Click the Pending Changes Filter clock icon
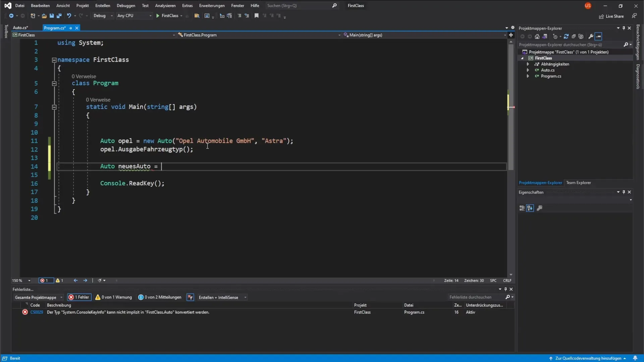The width and height of the screenshot is (644, 362). 555,37
